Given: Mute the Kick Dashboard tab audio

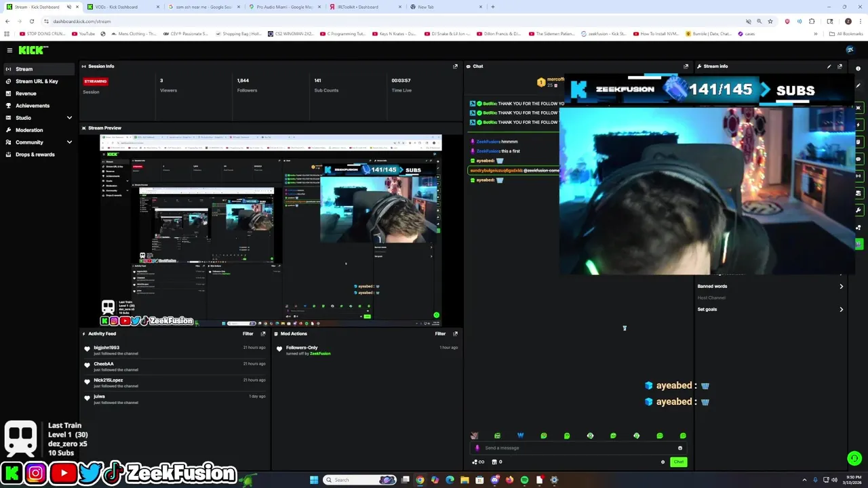Looking at the screenshot, I should pos(68,7).
